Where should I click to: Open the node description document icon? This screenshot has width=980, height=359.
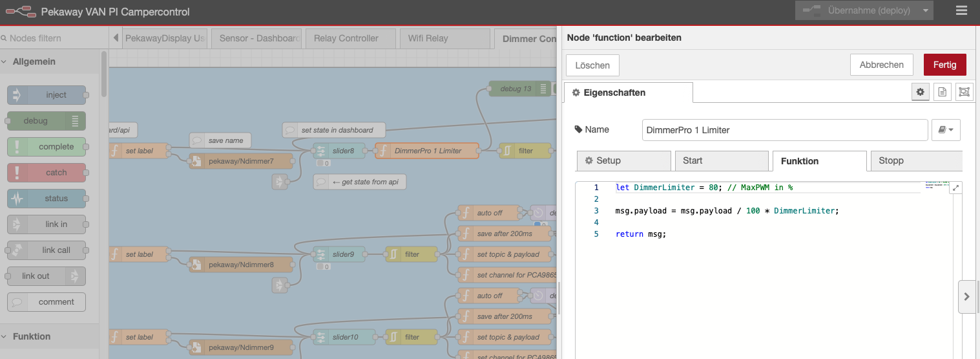943,92
